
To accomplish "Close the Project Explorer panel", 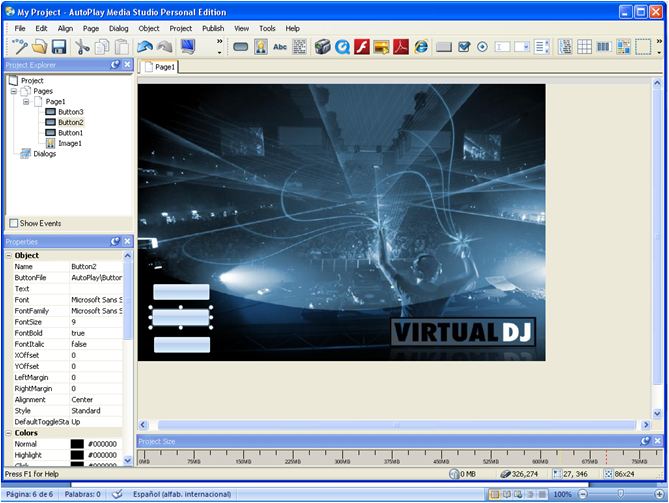I will [x=127, y=64].
